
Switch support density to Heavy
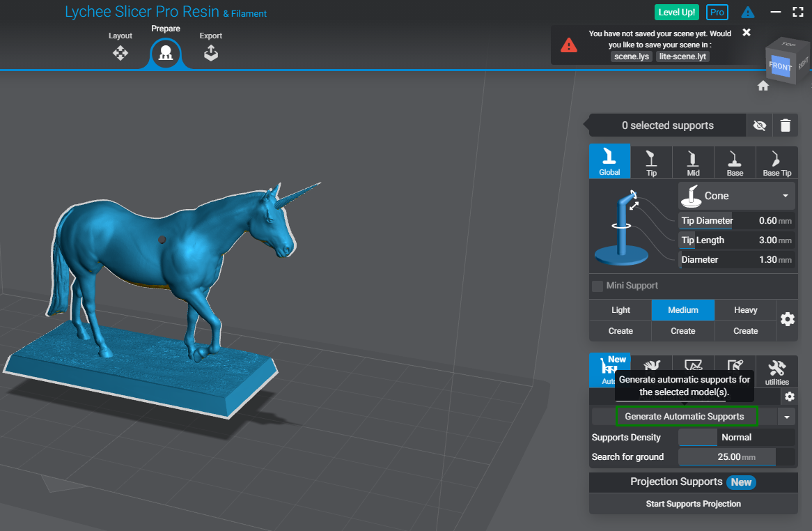745,309
